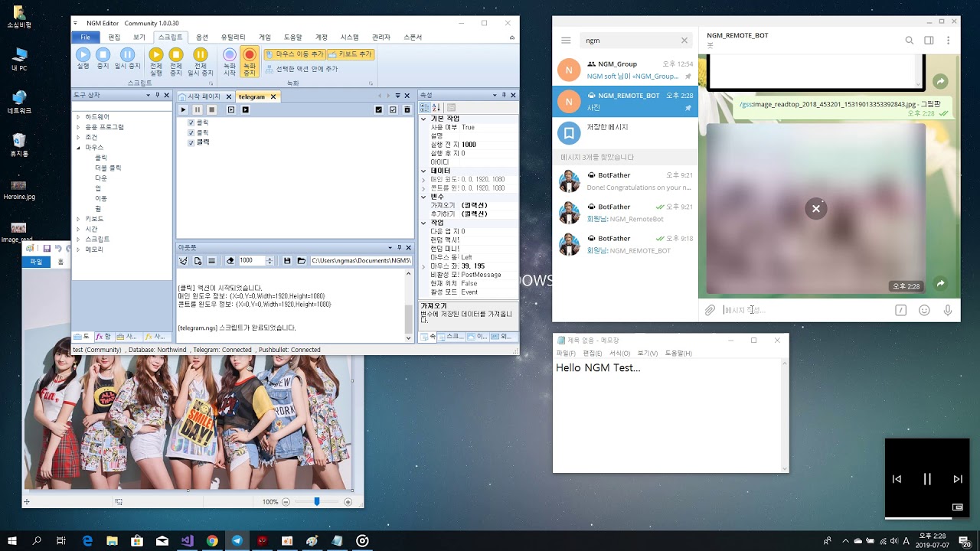Click the zoom out minus button in image viewer
The width and height of the screenshot is (980, 551).
tap(286, 502)
